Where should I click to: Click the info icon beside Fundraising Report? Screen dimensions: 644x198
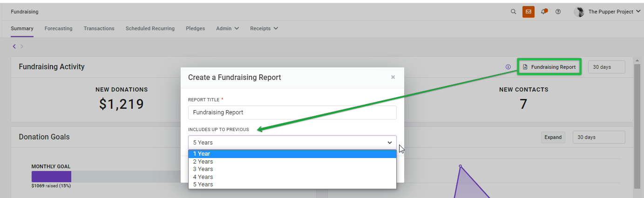pyautogui.click(x=508, y=67)
